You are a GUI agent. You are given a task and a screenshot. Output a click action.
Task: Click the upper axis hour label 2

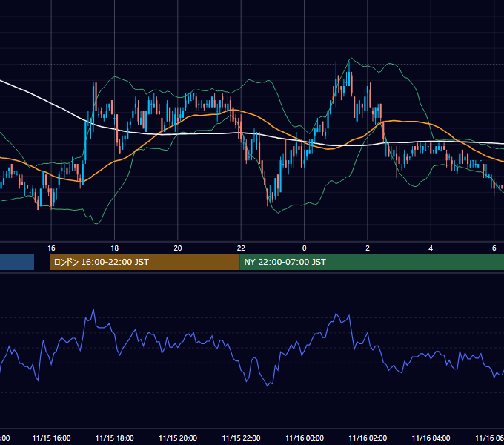pos(368,248)
